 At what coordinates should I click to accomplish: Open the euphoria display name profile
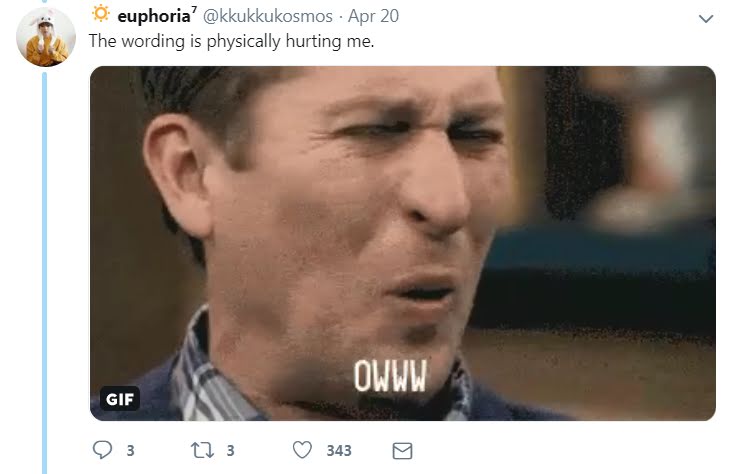coord(153,16)
